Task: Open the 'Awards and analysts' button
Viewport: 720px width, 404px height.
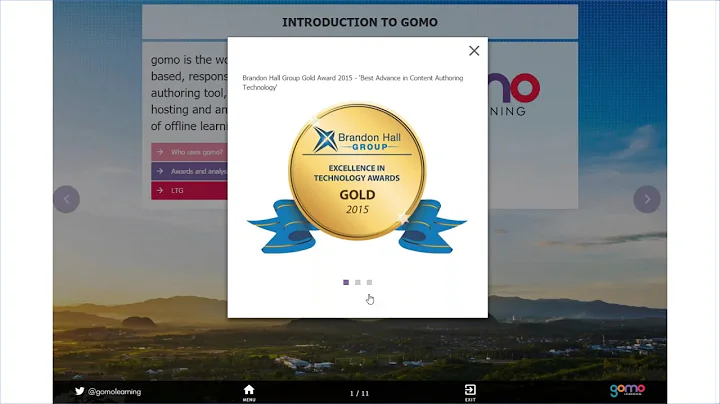Action: click(x=189, y=171)
